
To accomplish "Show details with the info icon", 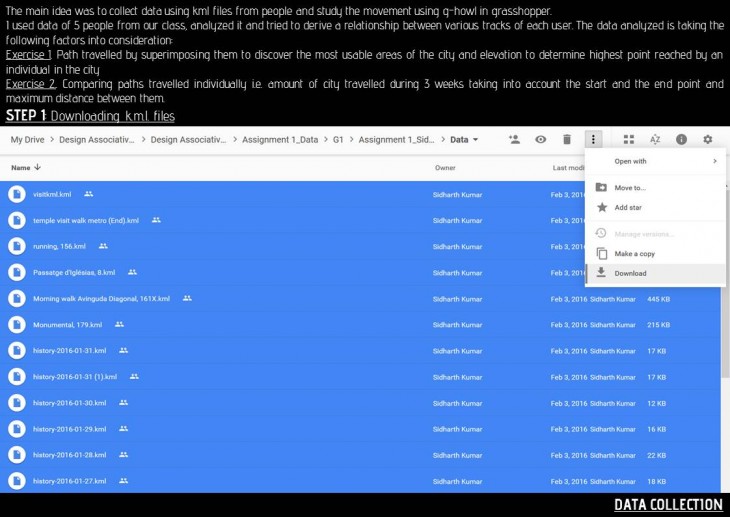I will pos(681,140).
